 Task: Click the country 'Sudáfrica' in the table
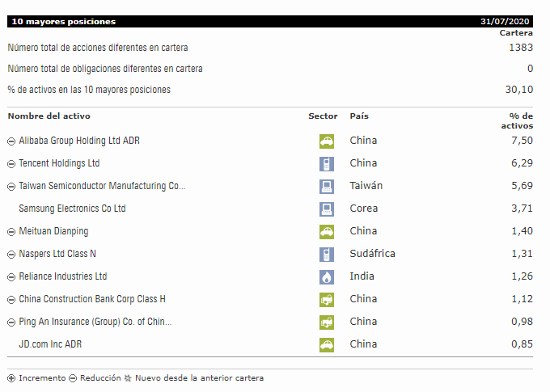pos(373,254)
